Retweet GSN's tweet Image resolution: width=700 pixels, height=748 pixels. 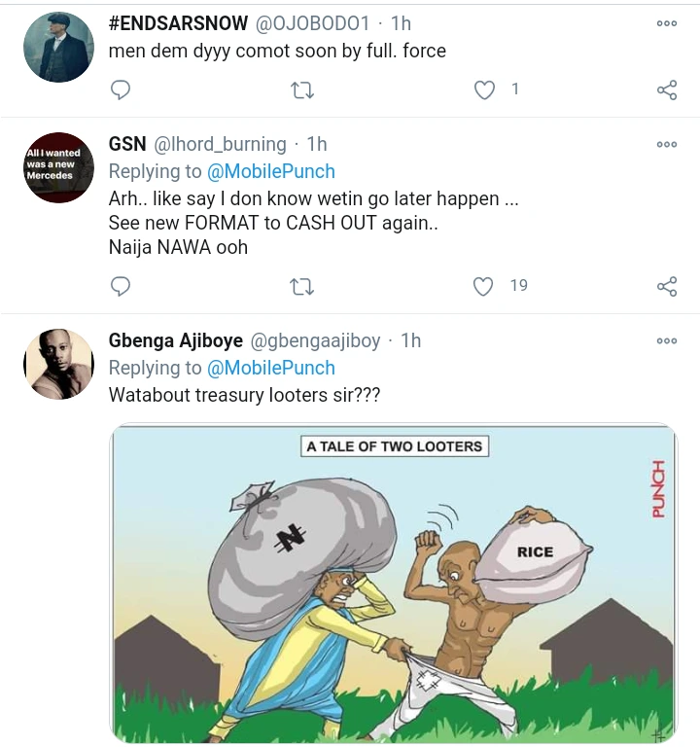302,286
